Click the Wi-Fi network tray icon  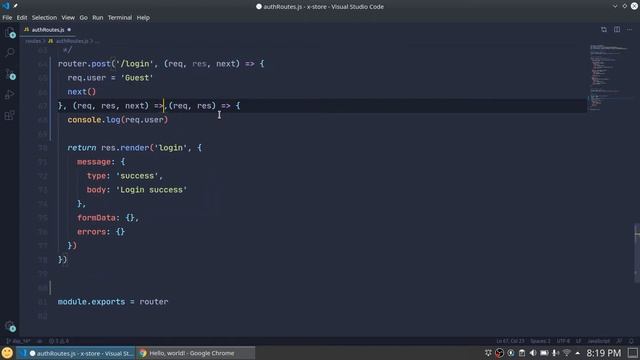coord(567,353)
